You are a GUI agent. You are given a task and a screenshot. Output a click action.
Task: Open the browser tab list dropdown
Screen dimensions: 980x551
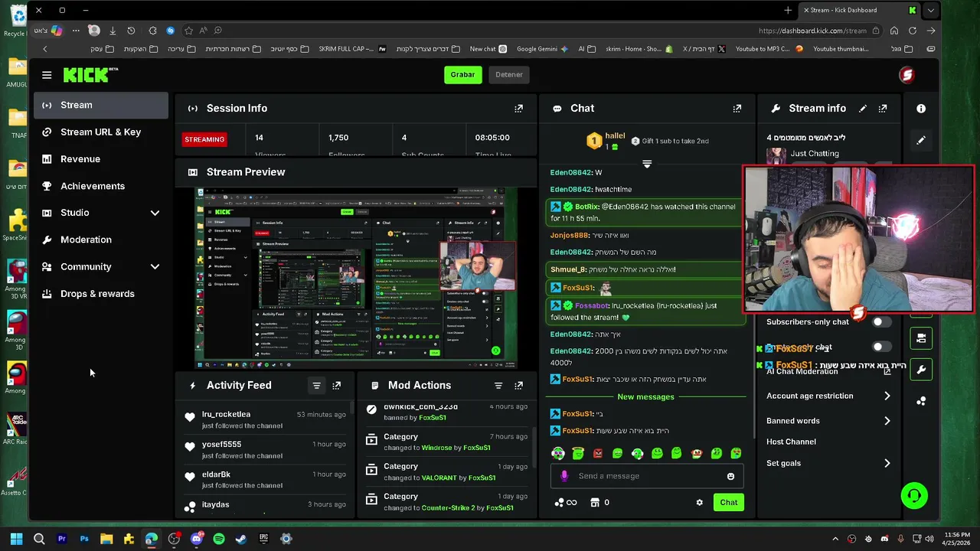click(x=930, y=10)
